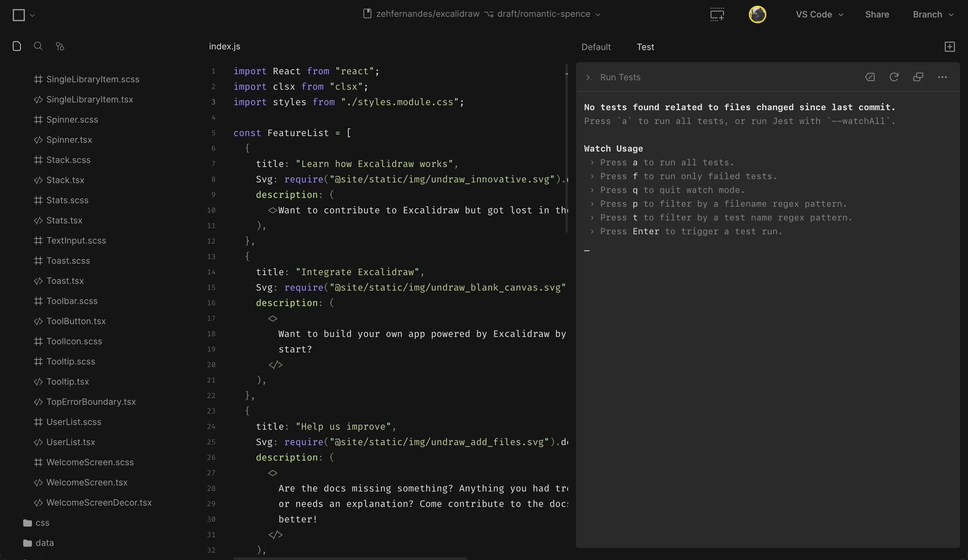Click the run tests refresh icon
This screenshot has width=968, height=560.
(894, 77)
